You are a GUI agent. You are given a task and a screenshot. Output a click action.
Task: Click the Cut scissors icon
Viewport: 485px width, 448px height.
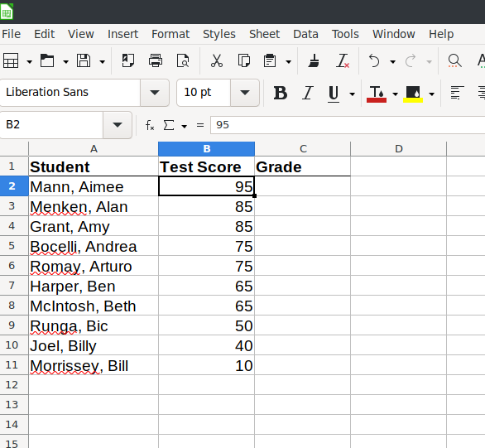(217, 60)
